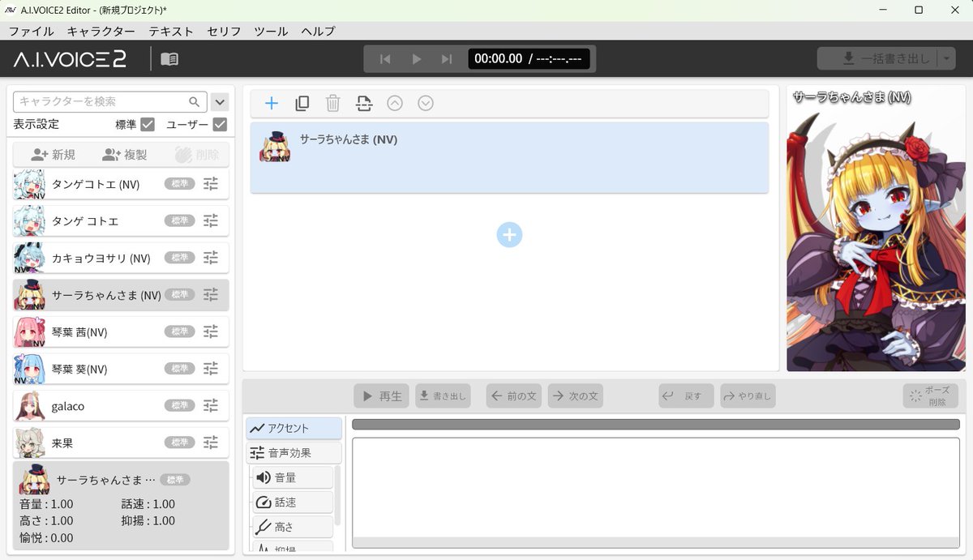
Task: Click the effect list vertical scrollbar
Action: pos(337,496)
